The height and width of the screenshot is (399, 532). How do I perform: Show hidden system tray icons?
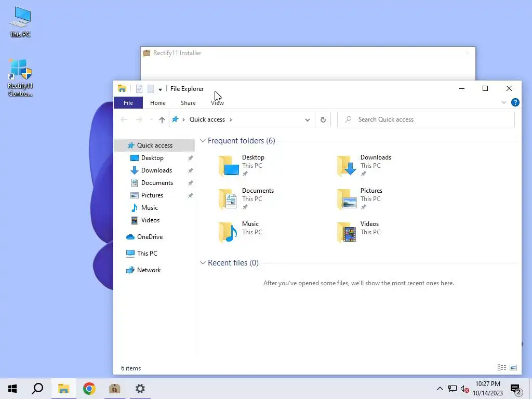click(440, 389)
